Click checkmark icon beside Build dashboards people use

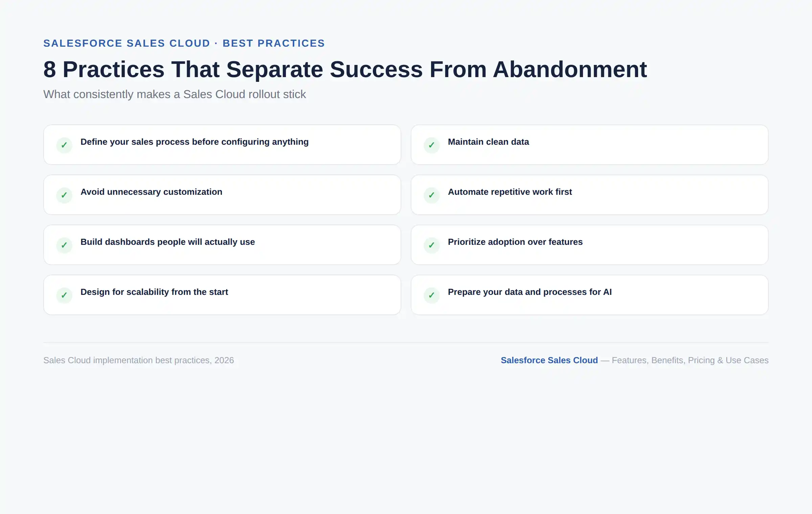[64, 246]
